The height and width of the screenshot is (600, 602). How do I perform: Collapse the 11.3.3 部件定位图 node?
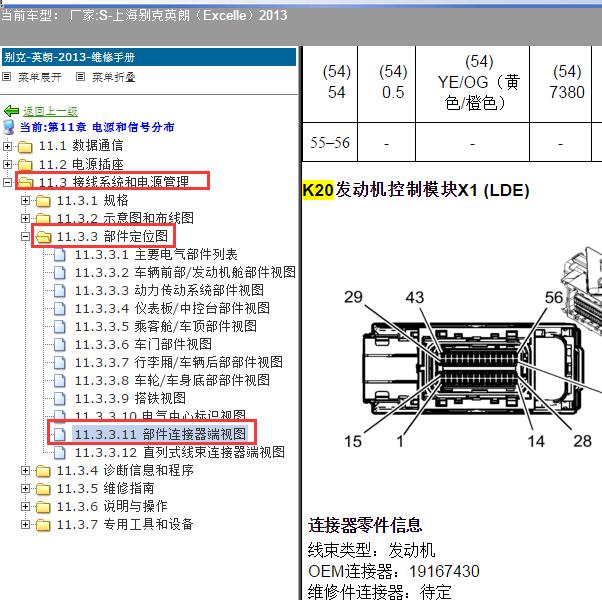click(25, 236)
